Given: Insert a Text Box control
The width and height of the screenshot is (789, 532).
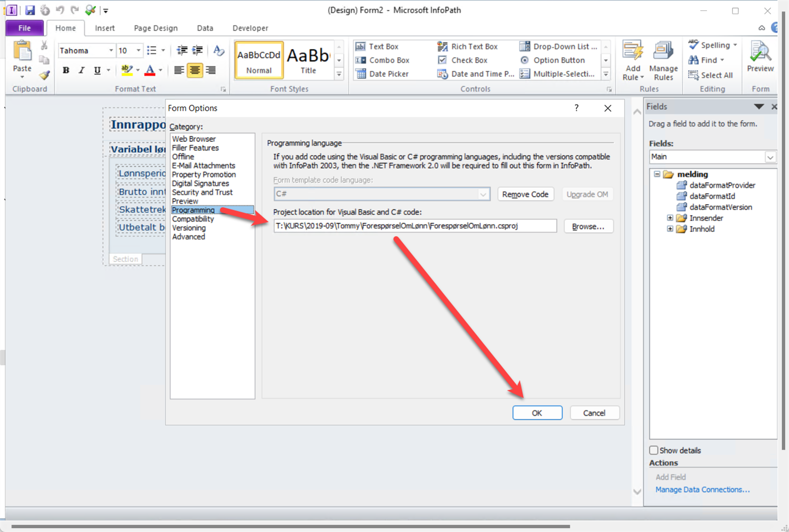Looking at the screenshot, I should pyautogui.click(x=378, y=47).
